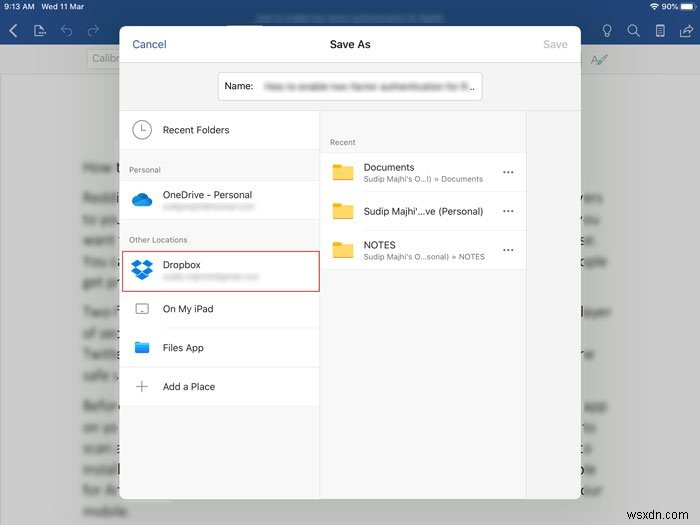Image resolution: width=700 pixels, height=525 pixels.
Task: Click the search magnifier icon
Action: [x=633, y=31]
